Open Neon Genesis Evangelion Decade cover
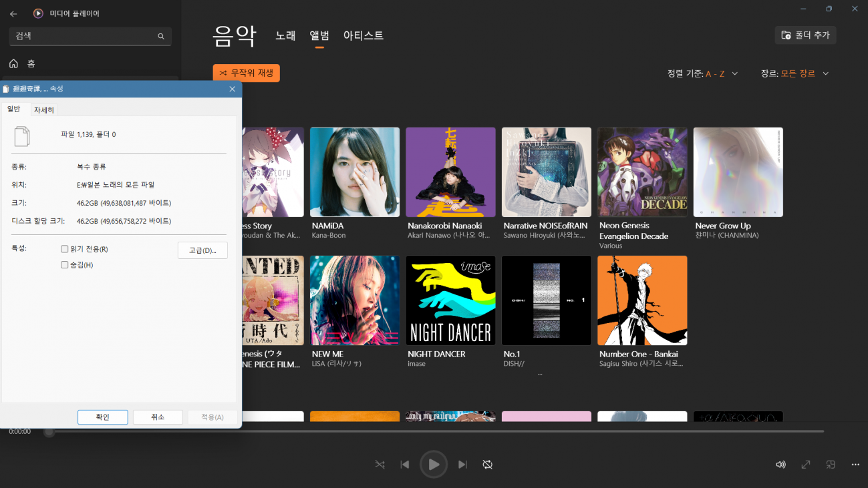 tap(642, 172)
